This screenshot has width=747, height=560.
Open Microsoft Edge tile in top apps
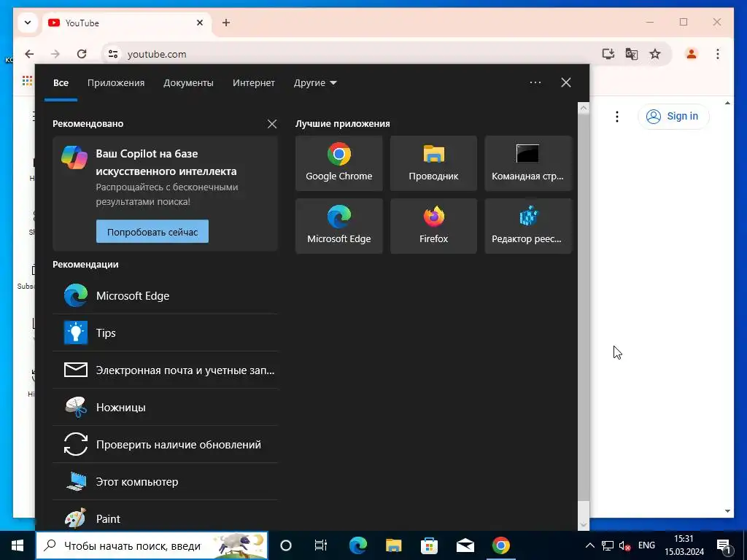pyautogui.click(x=338, y=226)
